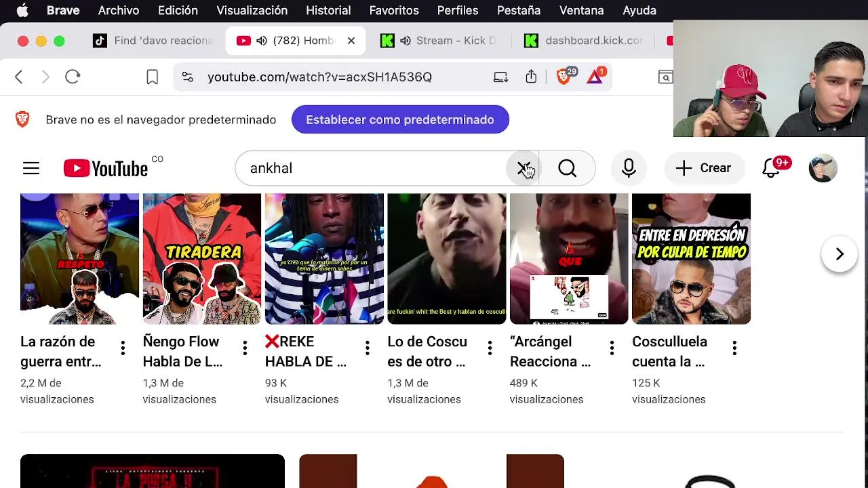Open Brave Rewards triangle icon
This screenshot has height=488, width=868.
point(595,77)
